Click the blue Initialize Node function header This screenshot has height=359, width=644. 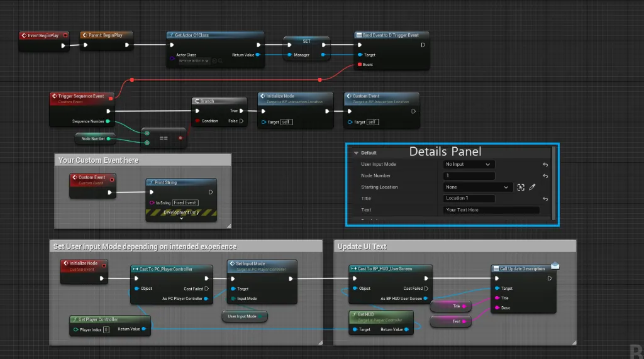[x=295, y=99]
